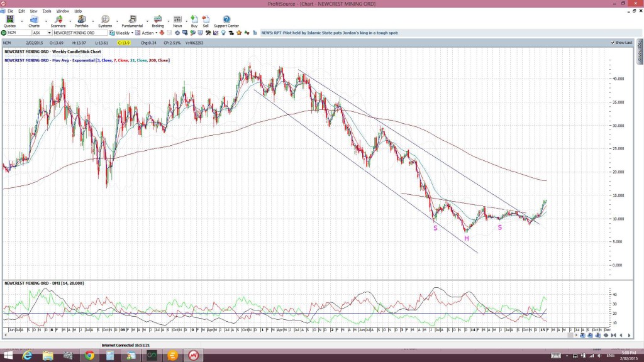Open the Charts toolbar button
Screen dimensions: 644x362
tap(34, 21)
